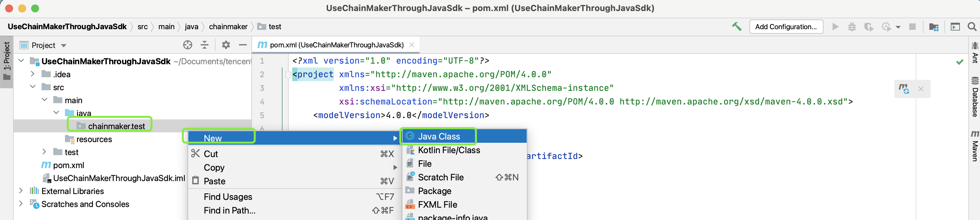Viewport: 980px width, 220px height.
Task: Open Project panel gear settings
Action: click(226, 45)
